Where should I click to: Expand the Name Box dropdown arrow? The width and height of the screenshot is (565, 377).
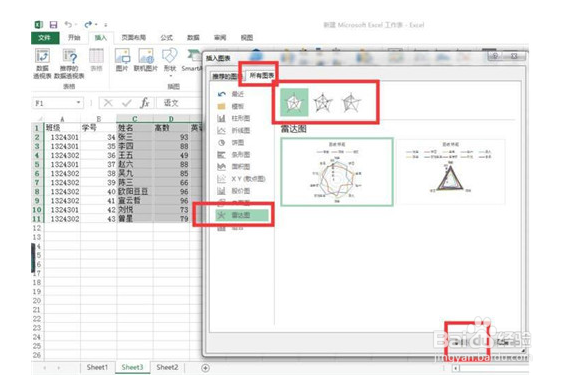[78, 103]
